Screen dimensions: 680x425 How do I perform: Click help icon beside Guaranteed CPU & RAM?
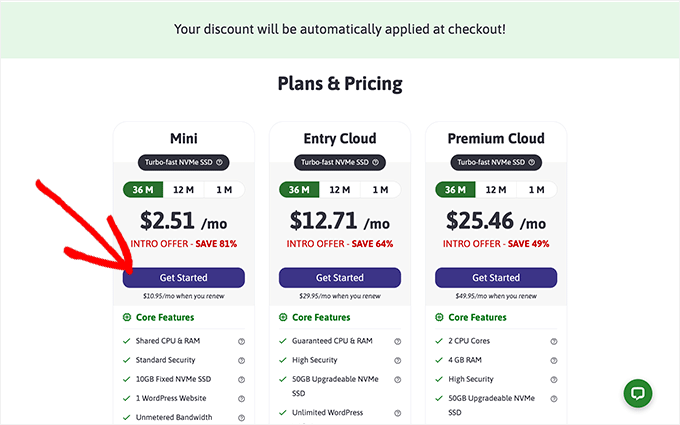click(398, 341)
